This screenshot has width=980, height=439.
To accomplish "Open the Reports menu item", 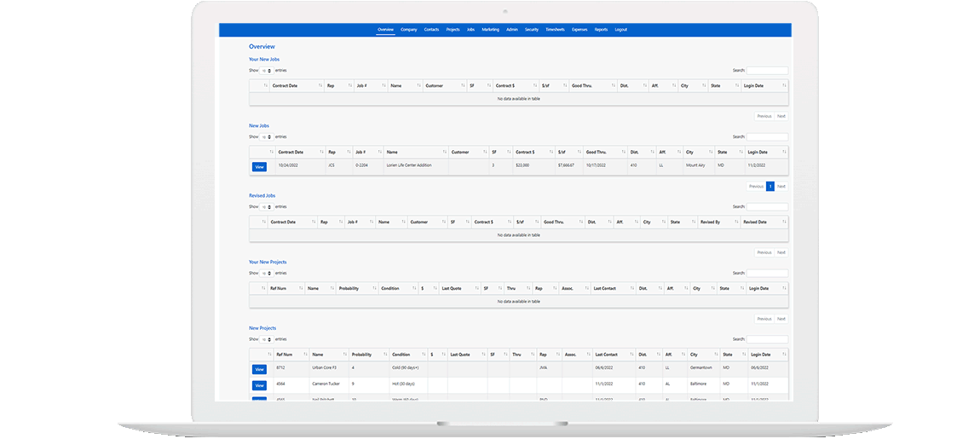I will pos(602,29).
